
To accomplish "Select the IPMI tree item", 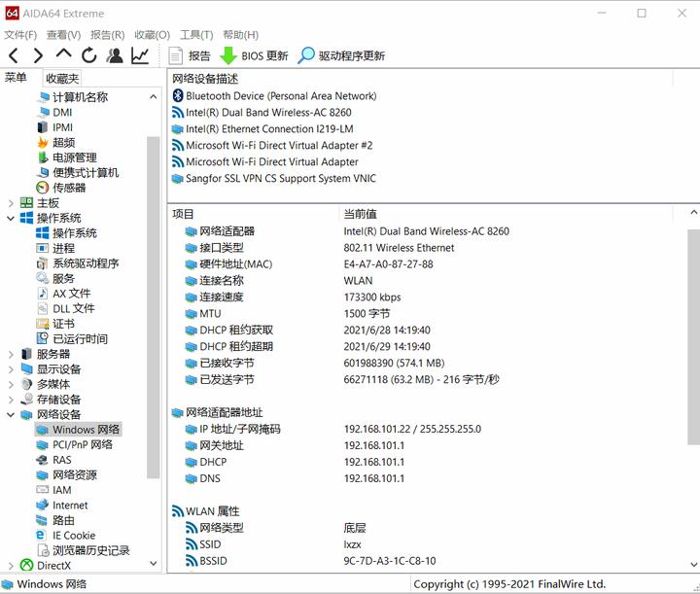I will 54,127.
